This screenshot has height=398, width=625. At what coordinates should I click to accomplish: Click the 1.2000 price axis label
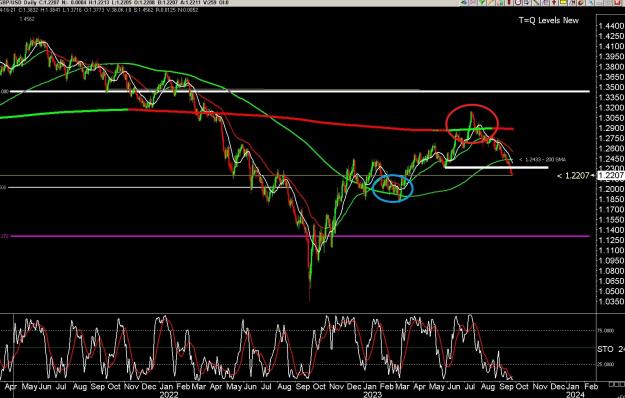pyautogui.click(x=611, y=189)
